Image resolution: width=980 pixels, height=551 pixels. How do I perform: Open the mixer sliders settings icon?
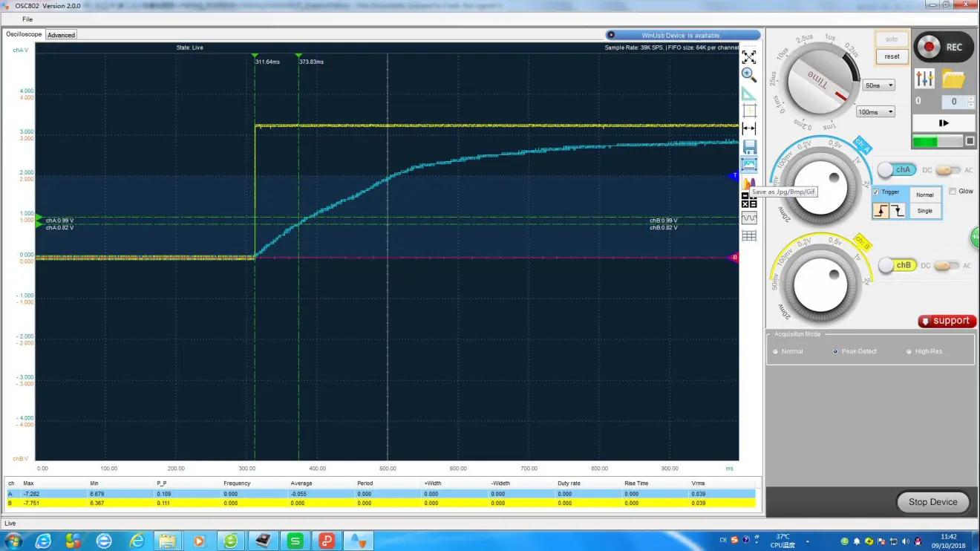(924, 79)
